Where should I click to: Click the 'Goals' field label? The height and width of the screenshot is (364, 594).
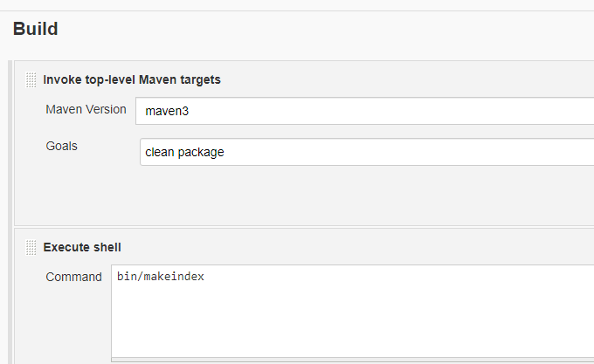[61, 146]
